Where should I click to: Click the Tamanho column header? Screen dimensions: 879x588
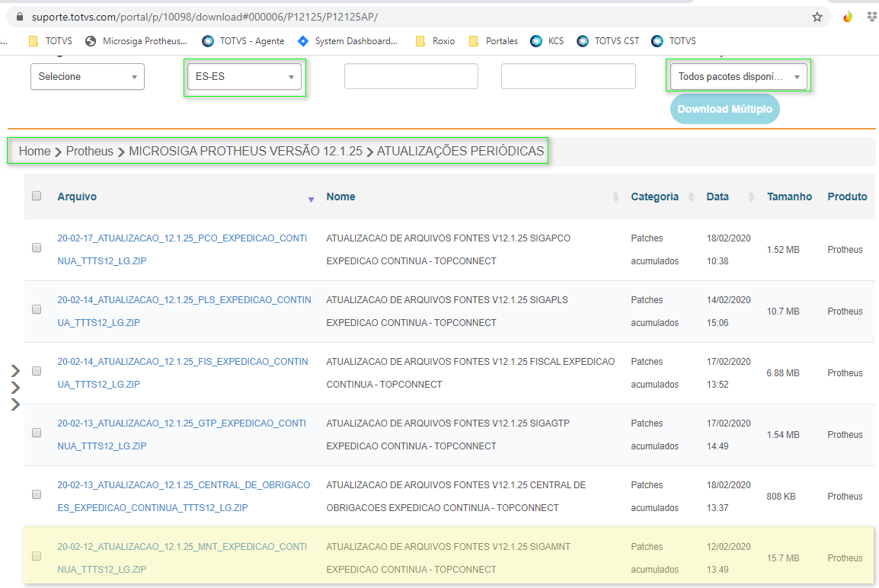click(789, 197)
